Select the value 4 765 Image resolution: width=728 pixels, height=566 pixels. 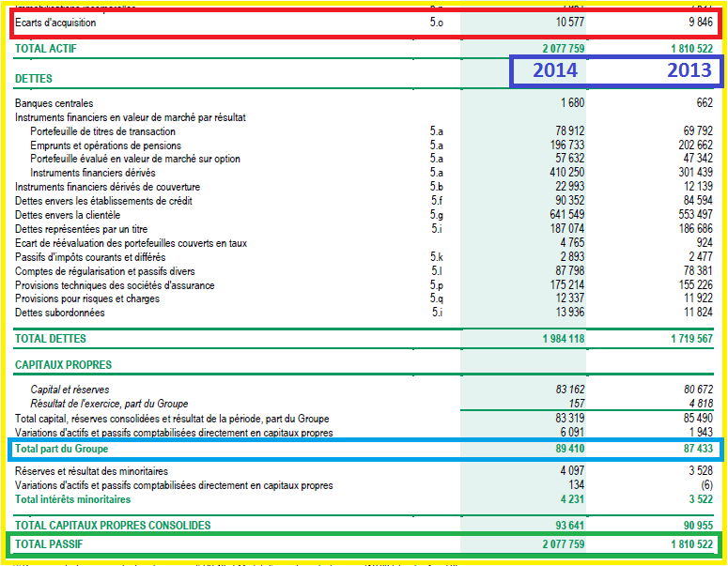tap(572, 242)
